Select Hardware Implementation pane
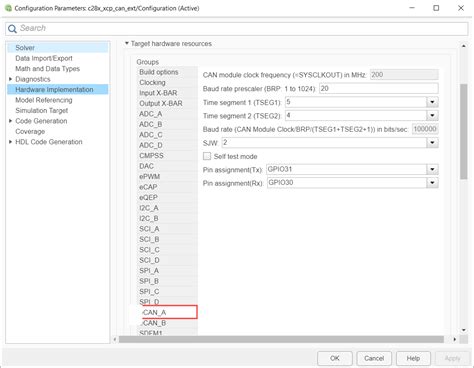The width and height of the screenshot is (474, 368). pos(58,89)
